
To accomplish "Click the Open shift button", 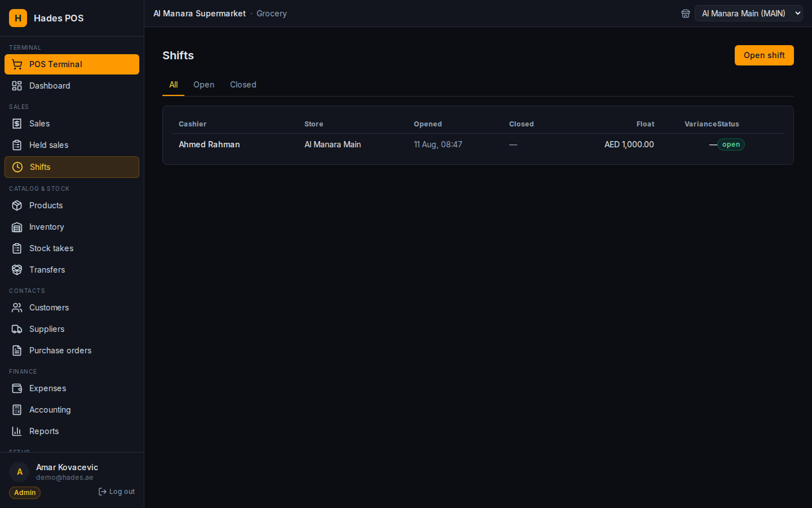I will point(764,55).
